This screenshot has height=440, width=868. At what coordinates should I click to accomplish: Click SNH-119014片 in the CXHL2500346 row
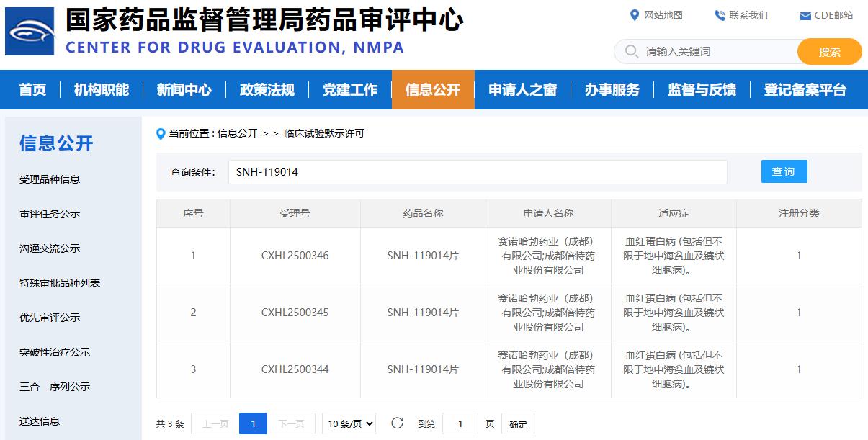pos(423,256)
